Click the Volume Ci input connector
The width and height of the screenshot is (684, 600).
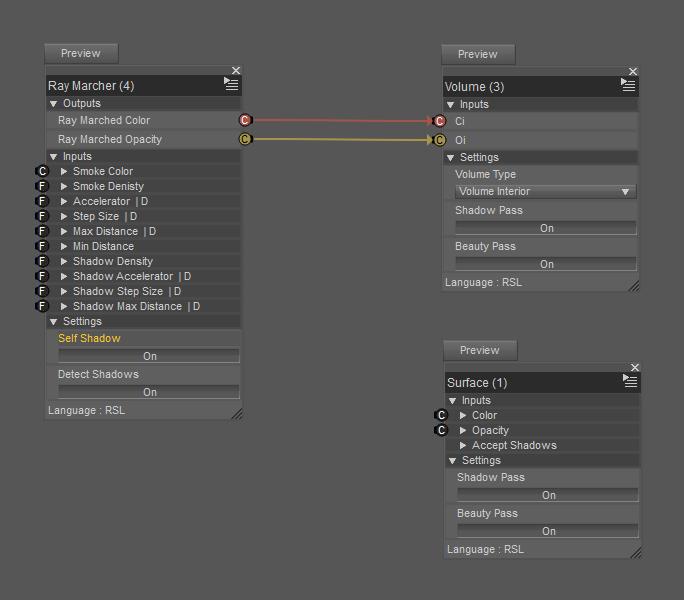[439, 121]
